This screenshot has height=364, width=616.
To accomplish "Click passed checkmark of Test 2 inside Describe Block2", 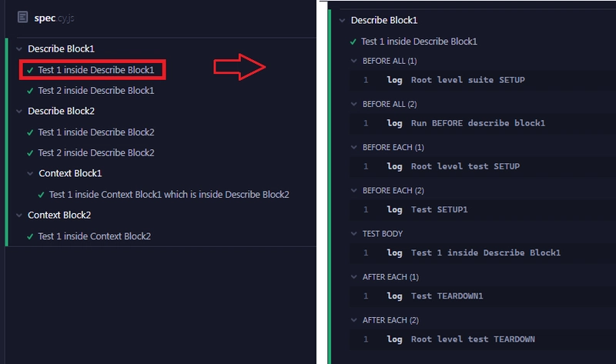I will point(30,153).
